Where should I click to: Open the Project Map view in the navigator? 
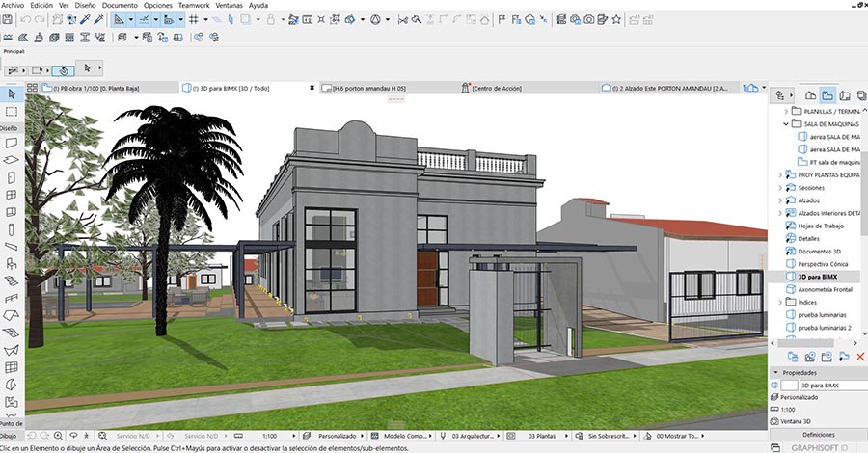coord(810,95)
